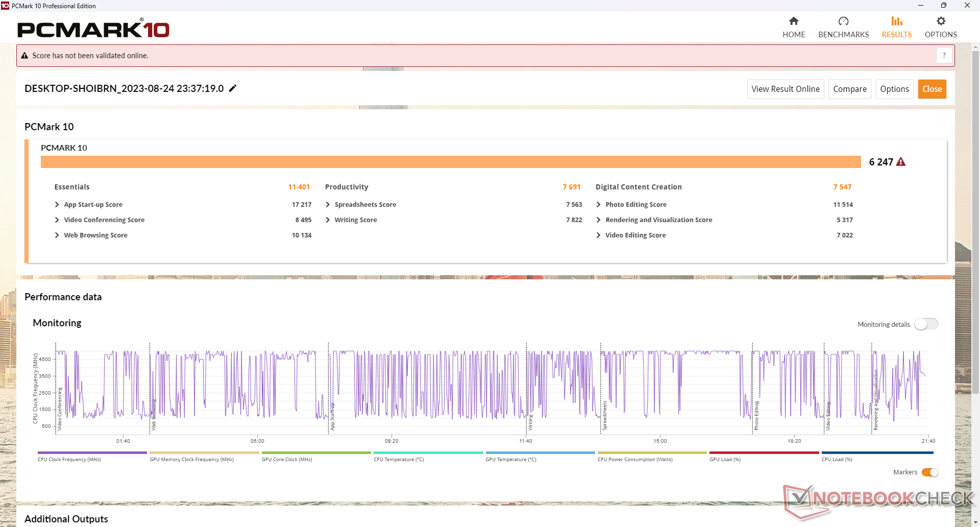The width and height of the screenshot is (980, 527).
Task: Select GPU Core Clock legend swatch
Action: pyautogui.click(x=316, y=452)
